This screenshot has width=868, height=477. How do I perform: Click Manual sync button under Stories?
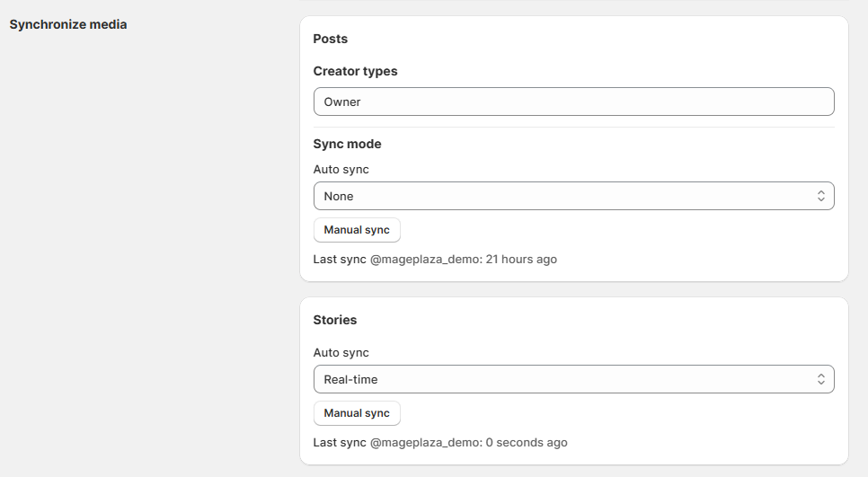pyautogui.click(x=357, y=413)
